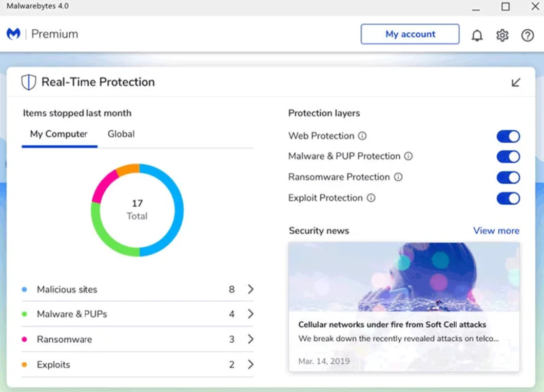Switch off Exploit Protection

coord(508,199)
